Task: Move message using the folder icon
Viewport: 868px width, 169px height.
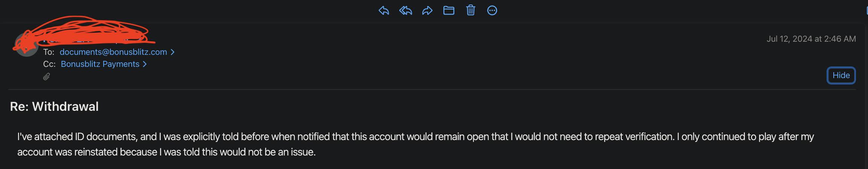Action: 449,11
